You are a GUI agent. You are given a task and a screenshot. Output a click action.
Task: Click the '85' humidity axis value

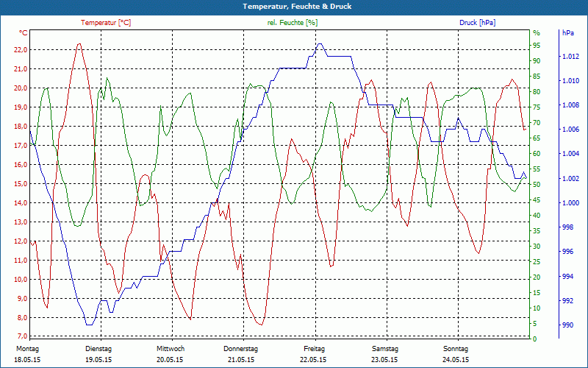pos(537,77)
